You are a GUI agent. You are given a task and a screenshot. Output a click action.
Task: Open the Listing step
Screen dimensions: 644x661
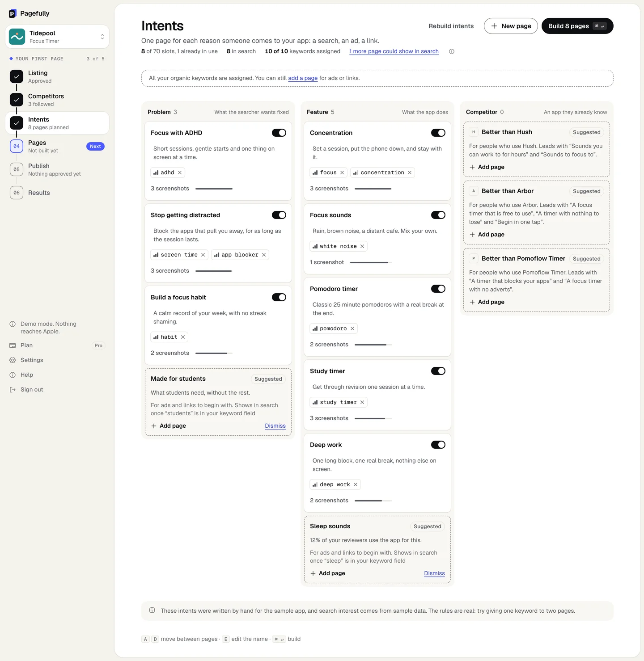(57, 76)
